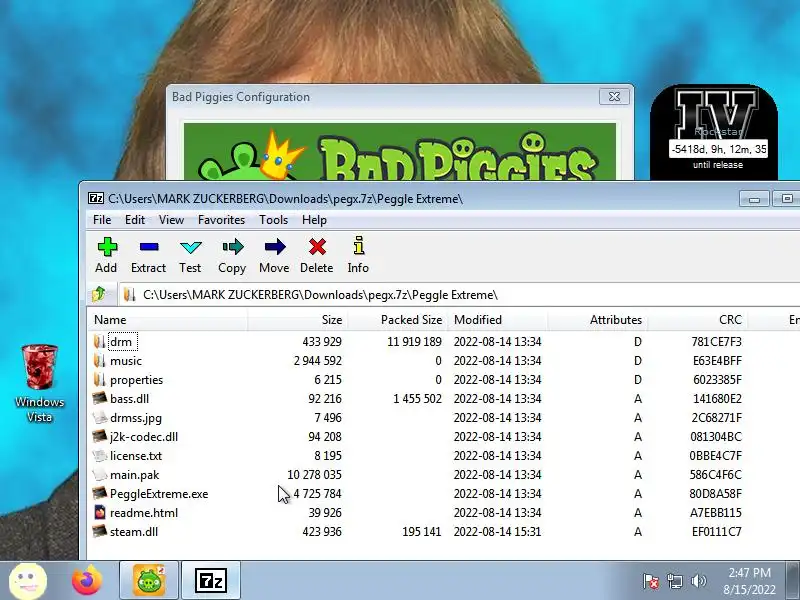The height and width of the screenshot is (600, 800).
Task: Open the network tray icon
Action: click(674, 581)
